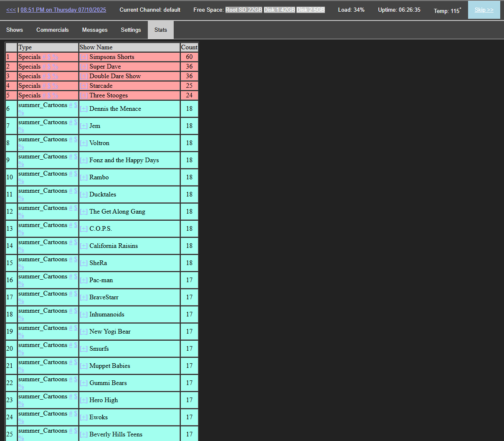Switch to the Commercials tab
This screenshot has height=441, width=504.
coord(53,30)
